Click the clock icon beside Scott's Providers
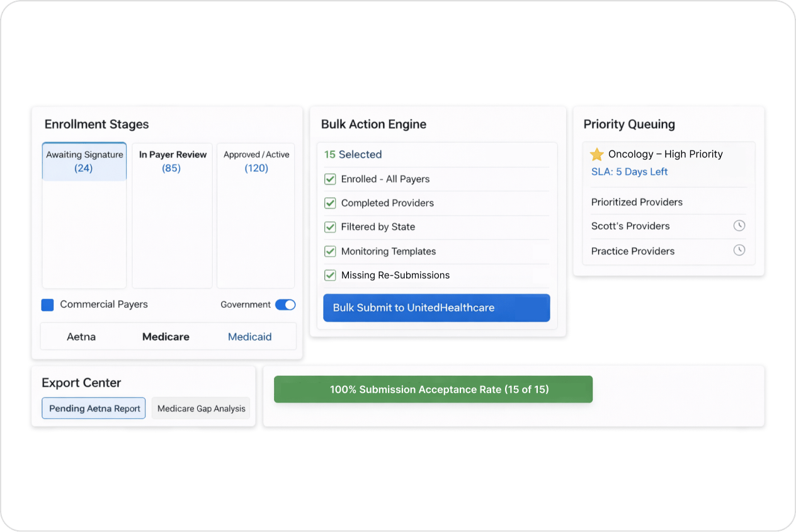Screen dimensions: 796x532 click(x=739, y=225)
